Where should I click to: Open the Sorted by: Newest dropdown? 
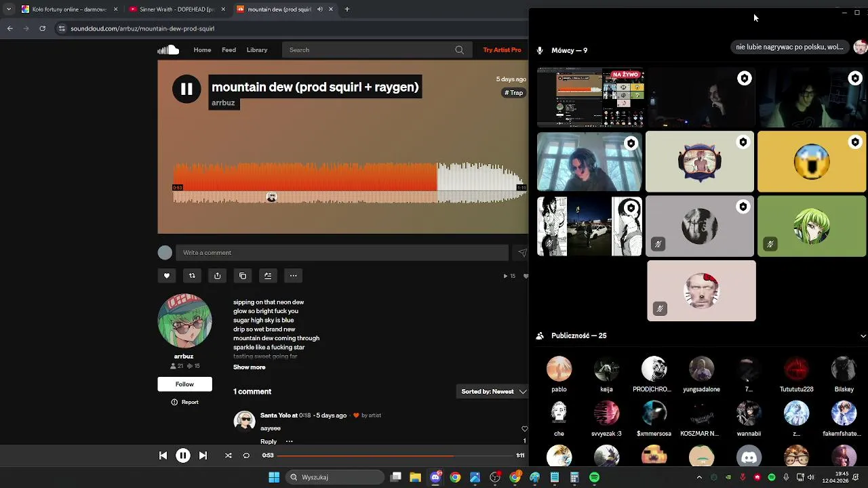(x=494, y=392)
